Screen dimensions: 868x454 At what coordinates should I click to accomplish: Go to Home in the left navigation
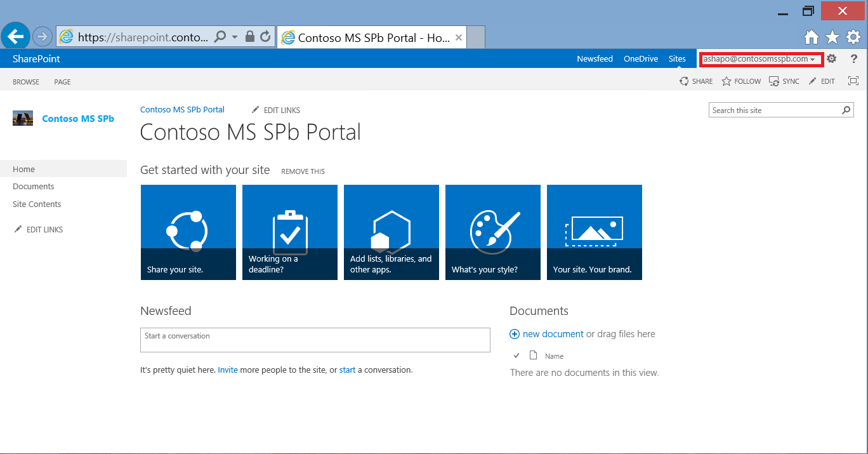click(x=63, y=169)
